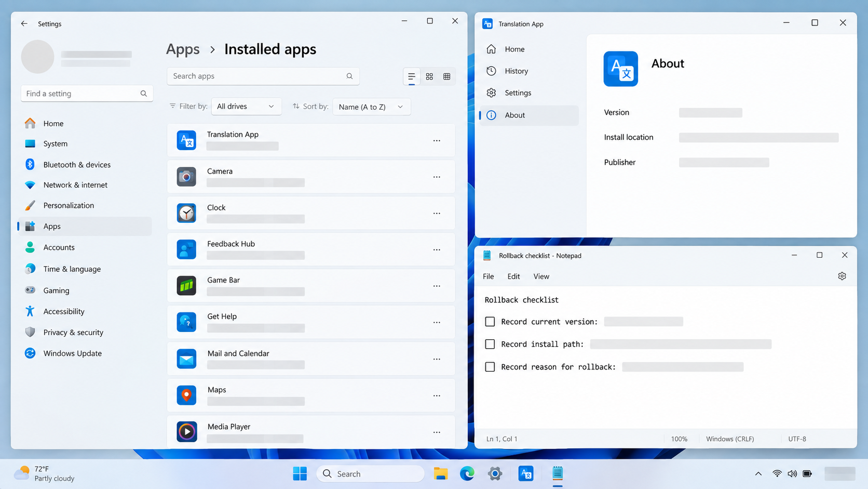Click the search icon in Search apps box
Image resolution: width=868 pixels, height=489 pixels.
(349, 76)
